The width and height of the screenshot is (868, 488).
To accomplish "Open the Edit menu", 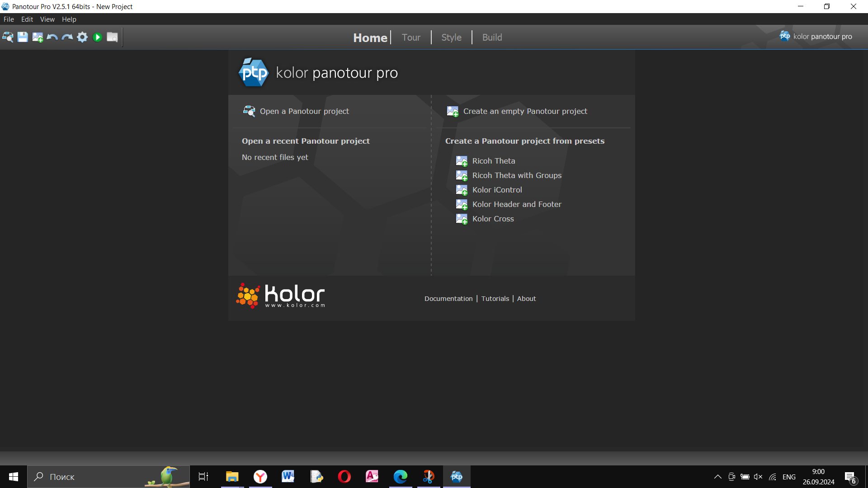I will pyautogui.click(x=27, y=19).
